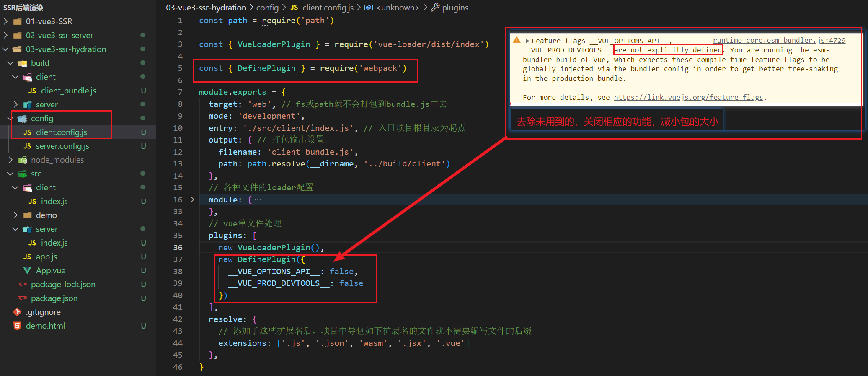Screen dimensions: 868x376
Task: Click the wrench icon in plugins breadcrumb
Action: coord(435,7)
